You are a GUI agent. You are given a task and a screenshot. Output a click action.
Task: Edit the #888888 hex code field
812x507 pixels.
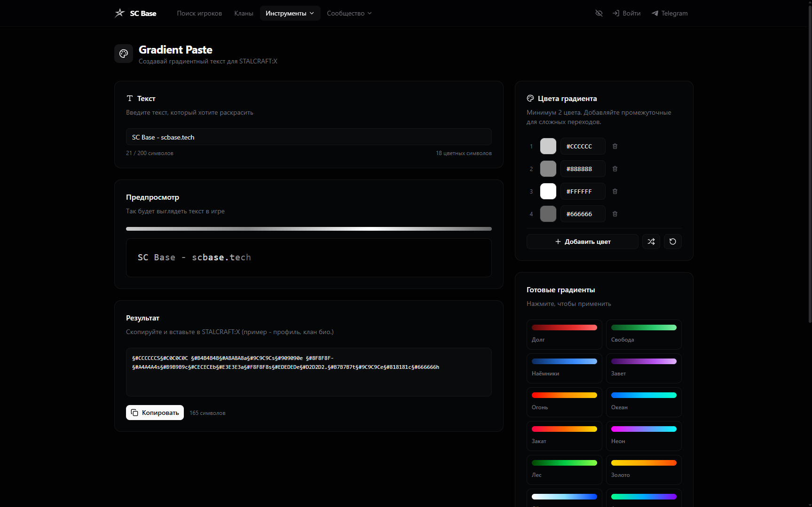point(583,169)
